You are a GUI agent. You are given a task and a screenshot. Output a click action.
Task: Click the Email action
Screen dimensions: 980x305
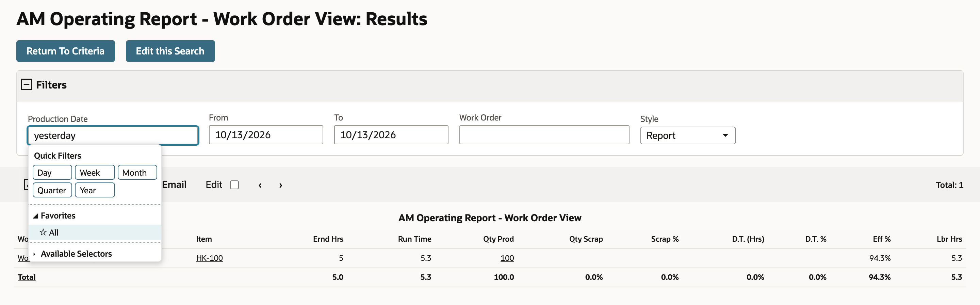pyautogui.click(x=174, y=185)
